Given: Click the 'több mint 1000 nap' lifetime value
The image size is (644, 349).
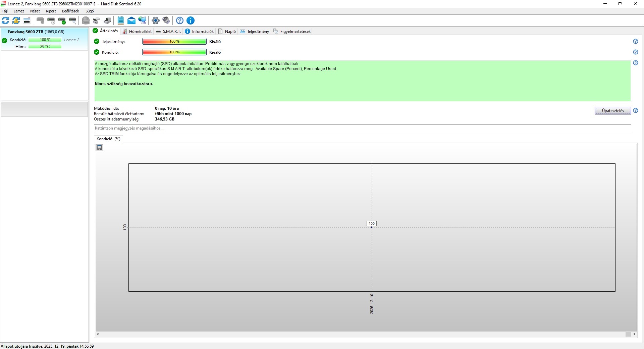Looking at the screenshot, I should (x=173, y=114).
